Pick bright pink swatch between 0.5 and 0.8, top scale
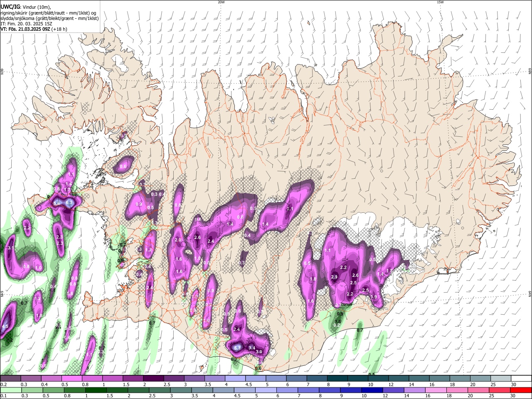Image resolution: width=532 pixels, height=399 pixels. click(71, 378)
